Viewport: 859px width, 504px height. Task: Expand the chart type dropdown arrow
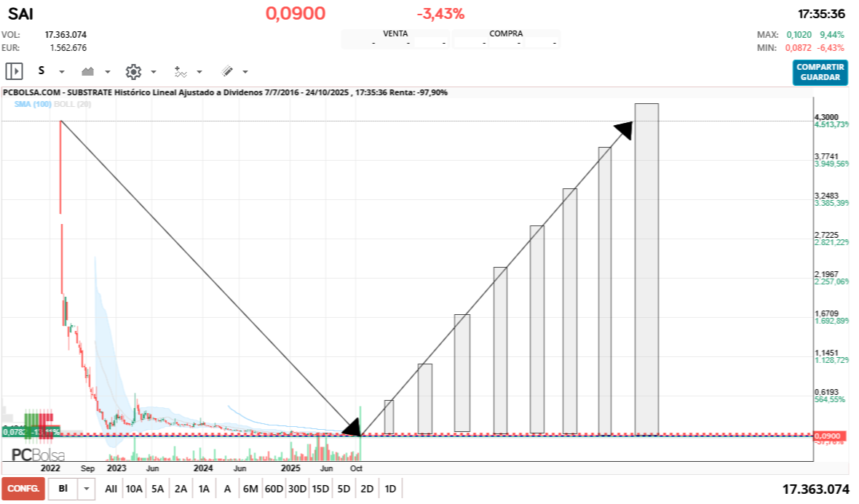pyautogui.click(x=107, y=71)
